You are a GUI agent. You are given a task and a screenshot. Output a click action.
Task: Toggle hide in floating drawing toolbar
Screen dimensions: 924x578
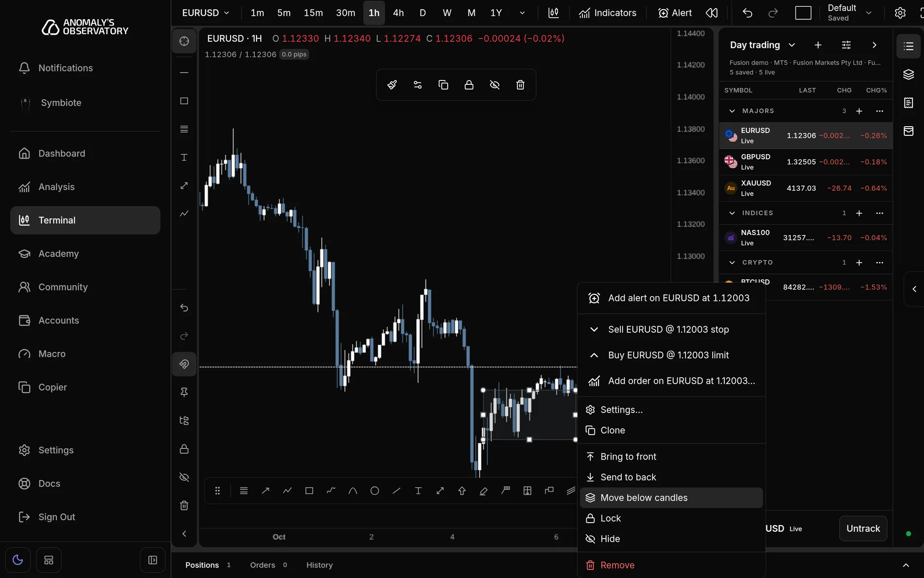click(x=495, y=85)
